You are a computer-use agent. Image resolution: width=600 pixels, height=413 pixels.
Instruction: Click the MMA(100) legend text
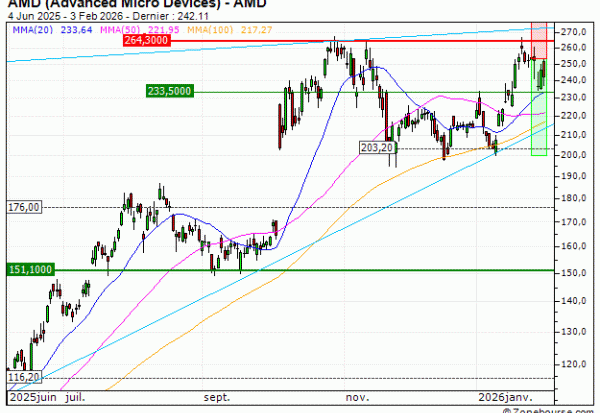pos(210,29)
